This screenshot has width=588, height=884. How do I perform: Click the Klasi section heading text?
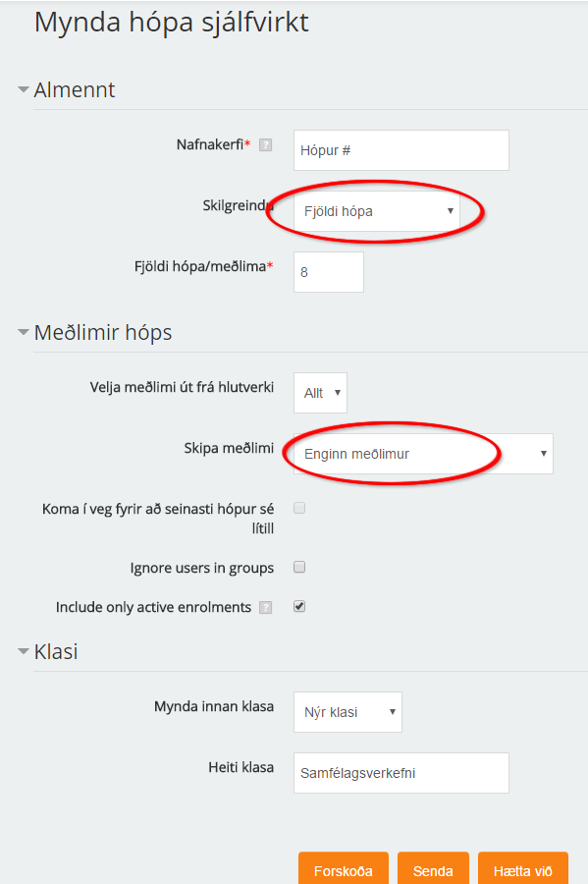[57, 650]
